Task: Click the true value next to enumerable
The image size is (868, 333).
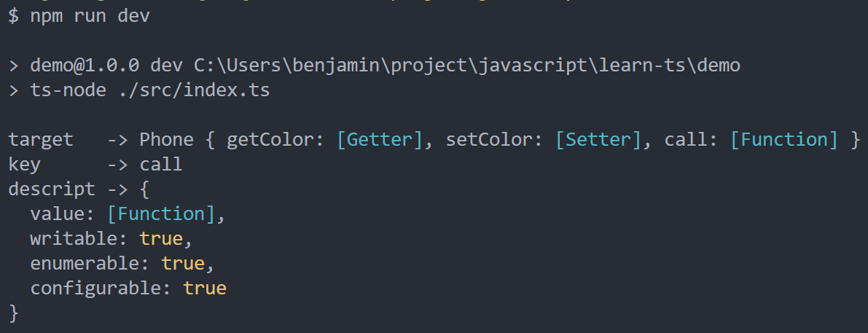Action: (183, 264)
